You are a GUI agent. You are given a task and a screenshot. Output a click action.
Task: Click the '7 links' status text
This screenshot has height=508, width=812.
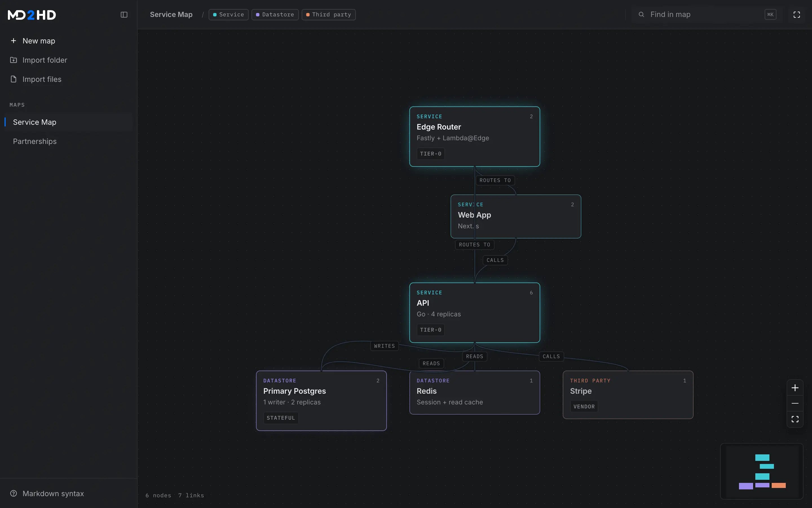(191, 495)
